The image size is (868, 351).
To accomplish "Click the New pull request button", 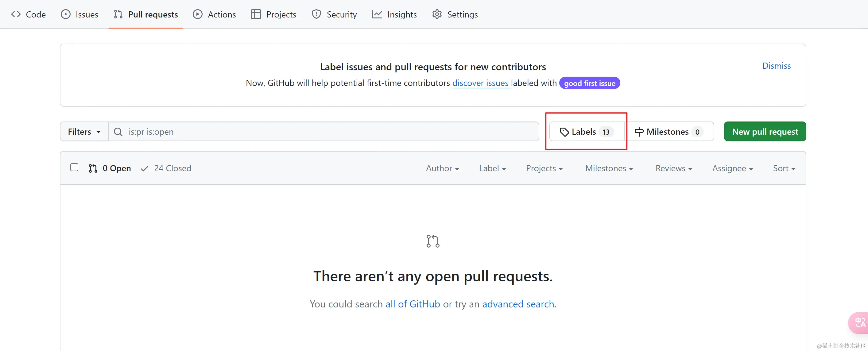I will point(765,132).
